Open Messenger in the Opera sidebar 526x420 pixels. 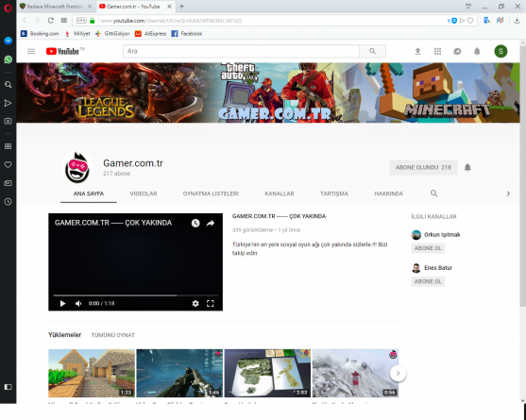tap(8, 41)
